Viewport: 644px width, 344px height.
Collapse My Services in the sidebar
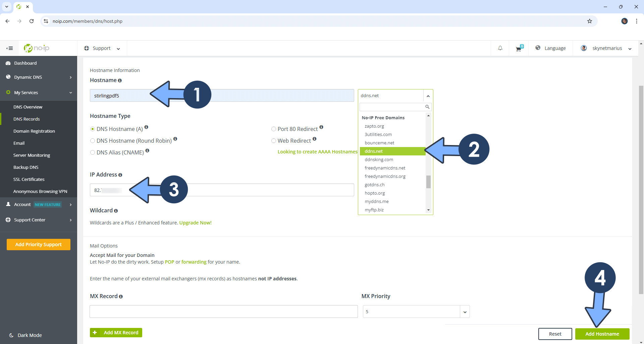71,93
